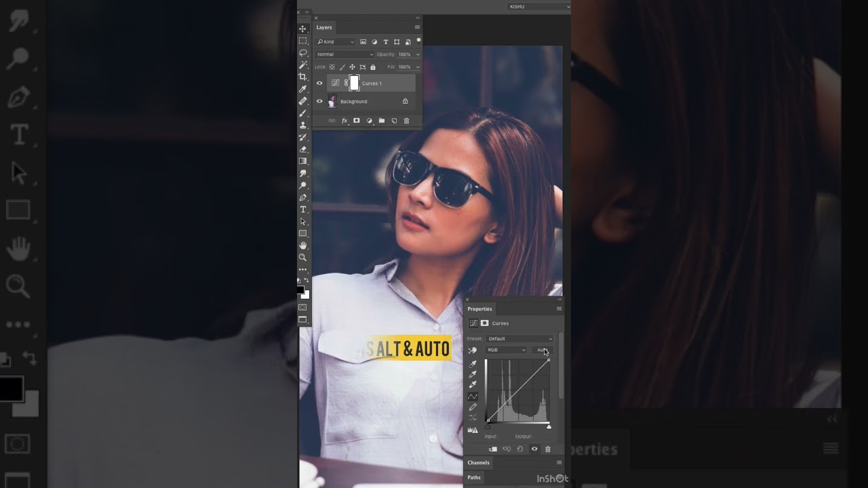Image resolution: width=868 pixels, height=488 pixels.
Task: Select the Move tool
Action: point(303,28)
